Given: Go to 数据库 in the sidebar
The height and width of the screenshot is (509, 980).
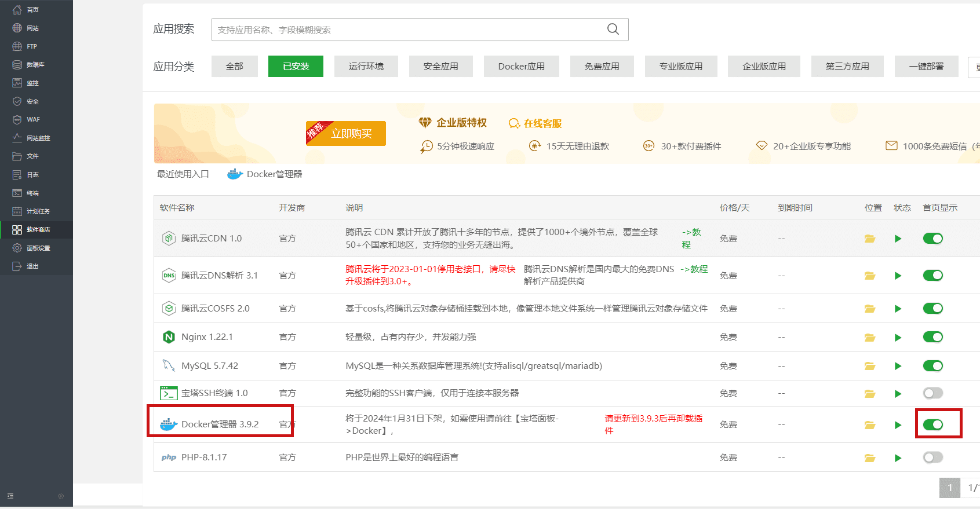Looking at the screenshot, I should tap(35, 65).
